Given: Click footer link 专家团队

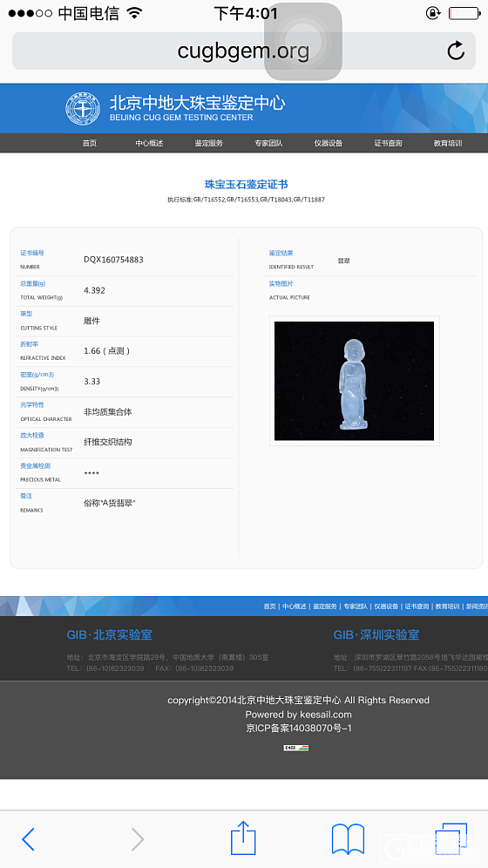Looking at the screenshot, I should [356, 607].
